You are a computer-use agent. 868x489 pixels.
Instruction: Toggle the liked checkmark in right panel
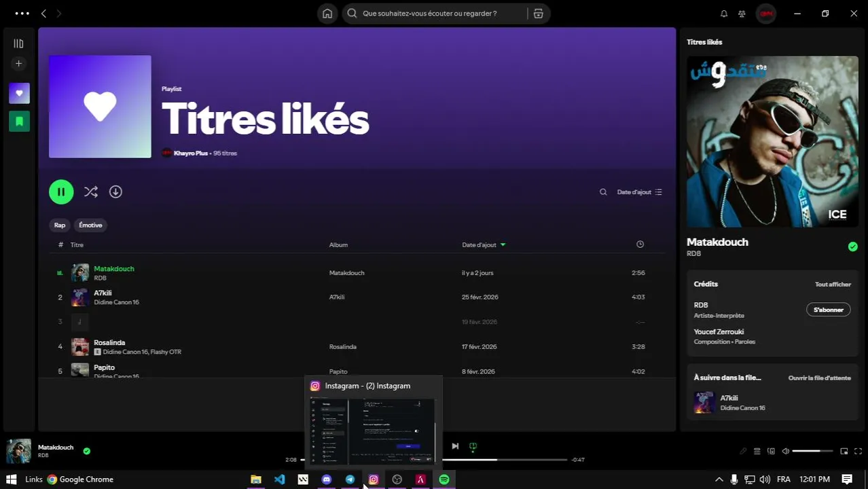[852, 247]
